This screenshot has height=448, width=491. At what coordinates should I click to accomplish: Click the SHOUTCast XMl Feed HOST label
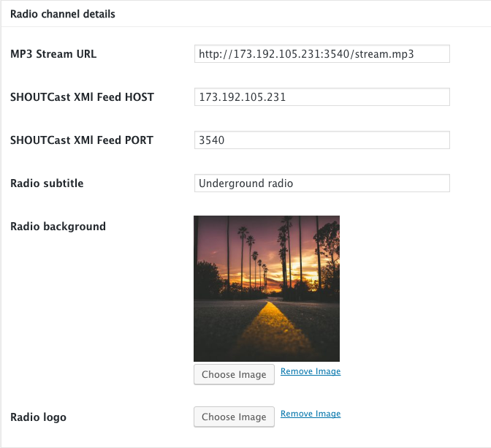tap(82, 97)
